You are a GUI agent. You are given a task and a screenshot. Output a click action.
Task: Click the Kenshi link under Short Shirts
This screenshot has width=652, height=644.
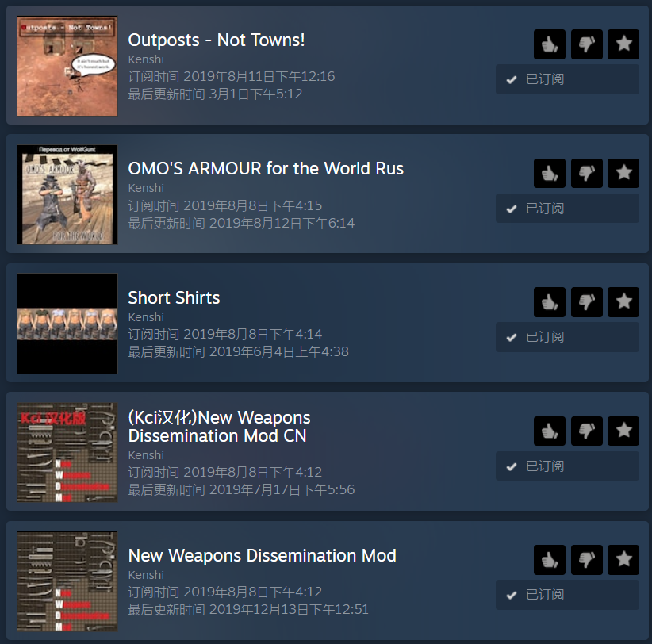[146, 317]
